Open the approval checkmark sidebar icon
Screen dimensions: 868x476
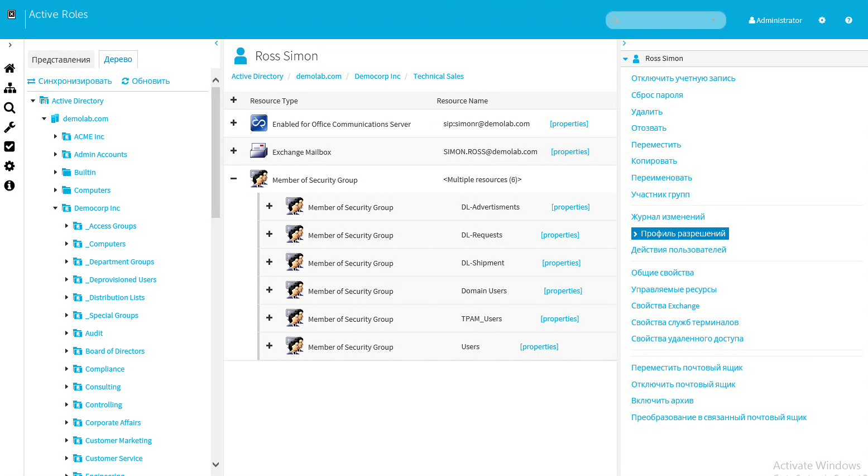point(9,146)
